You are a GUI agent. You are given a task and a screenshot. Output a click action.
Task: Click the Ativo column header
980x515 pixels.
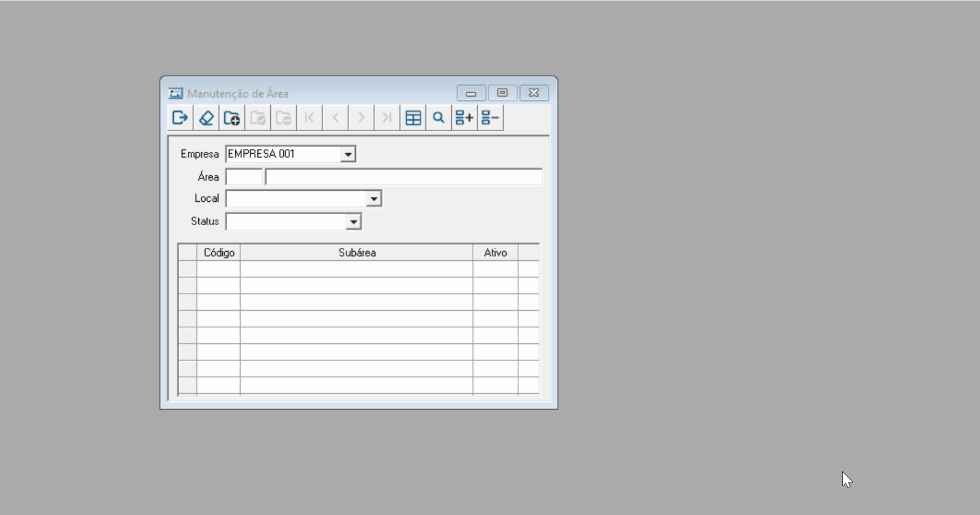[x=496, y=253]
